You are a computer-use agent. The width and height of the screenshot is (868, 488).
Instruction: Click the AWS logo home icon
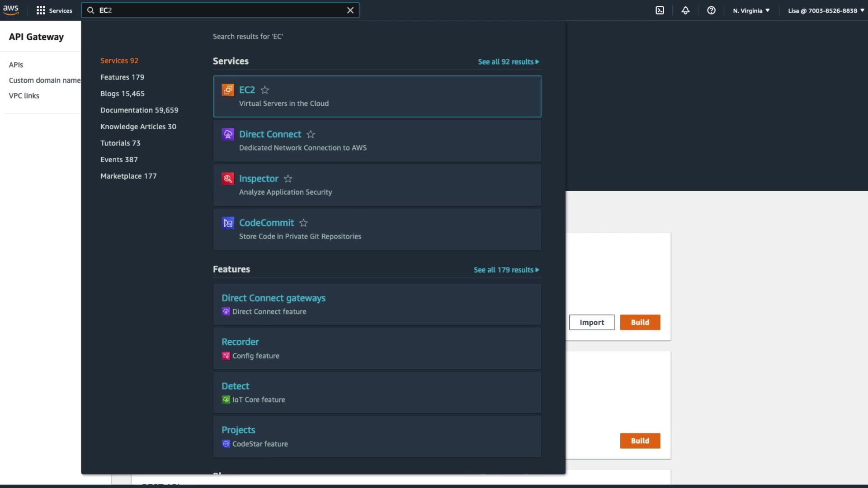pos(11,10)
